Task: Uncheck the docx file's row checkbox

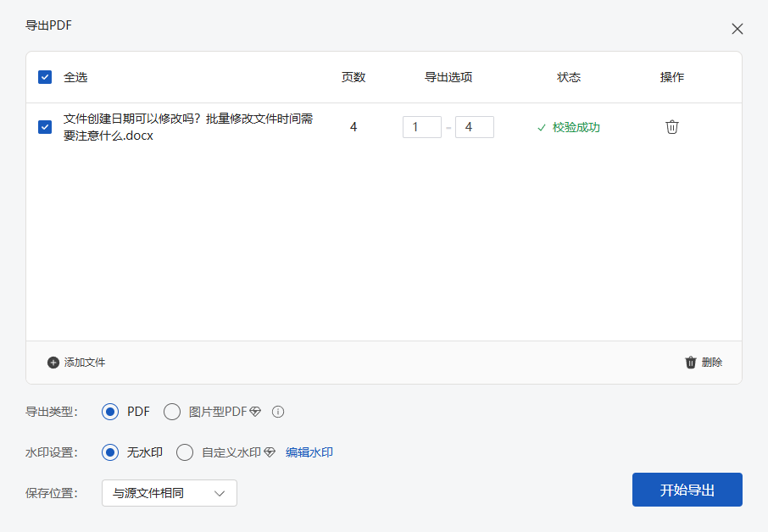Action: coord(44,127)
